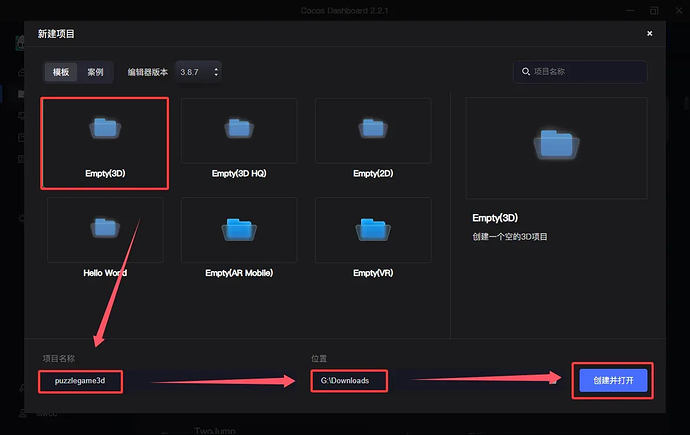The height and width of the screenshot is (435, 690).
Task: Click the 新建项目 dialog title
Action: [56, 34]
